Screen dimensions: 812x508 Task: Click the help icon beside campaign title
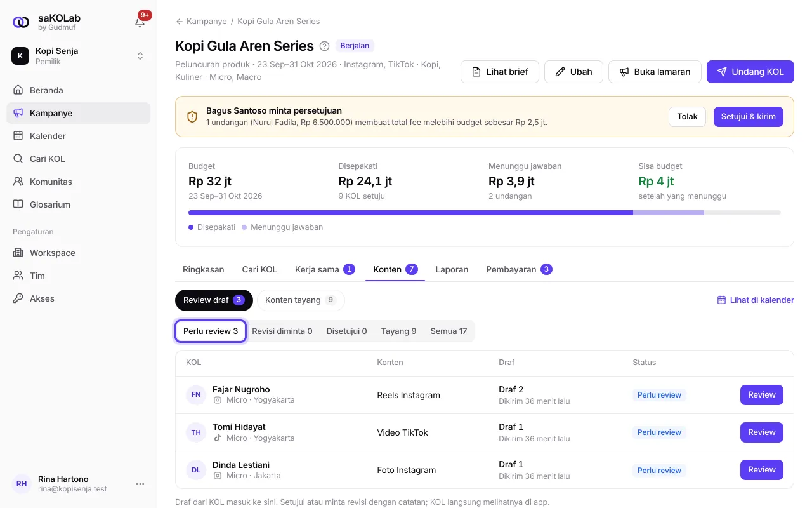(x=324, y=46)
